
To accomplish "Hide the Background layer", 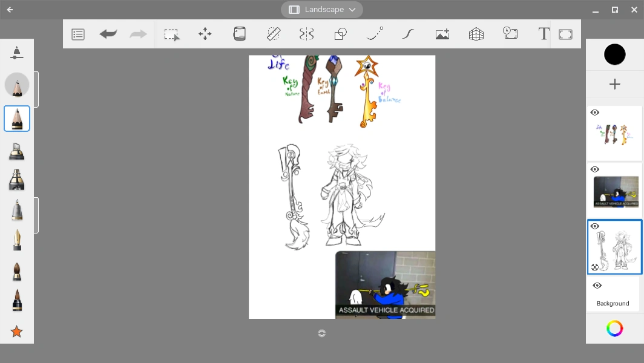I will click(x=597, y=286).
